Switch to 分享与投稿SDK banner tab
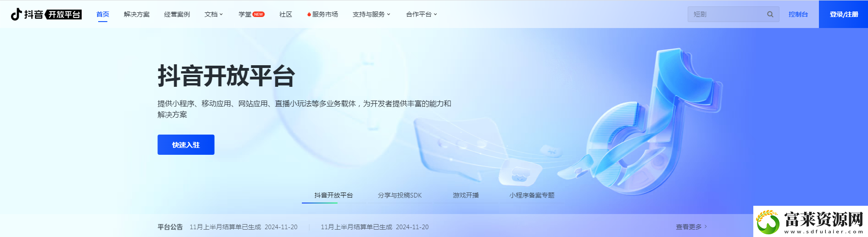This screenshot has height=237, width=868. pos(400,195)
